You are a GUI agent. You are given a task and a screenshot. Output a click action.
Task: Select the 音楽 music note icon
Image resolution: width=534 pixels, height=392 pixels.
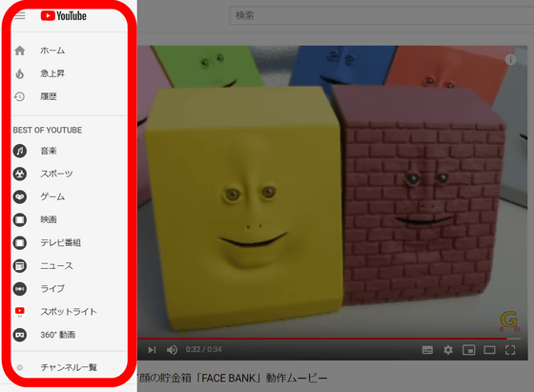point(20,151)
